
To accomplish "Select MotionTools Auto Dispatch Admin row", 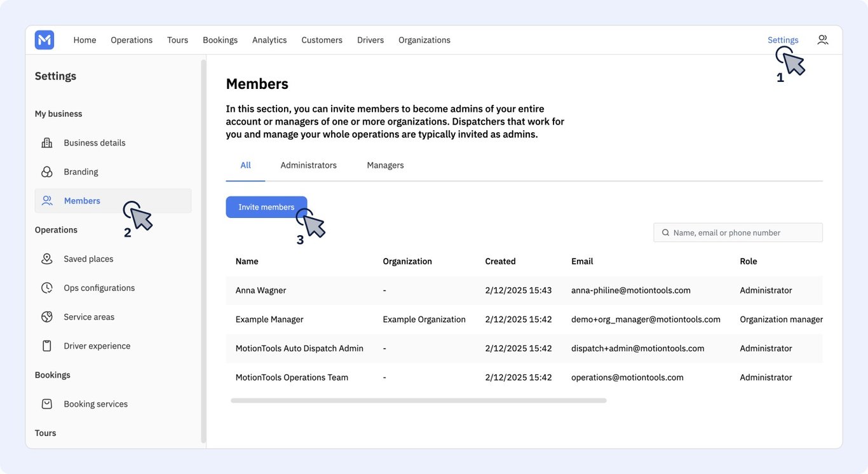I will pyautogui.click(x=524, y=348).
